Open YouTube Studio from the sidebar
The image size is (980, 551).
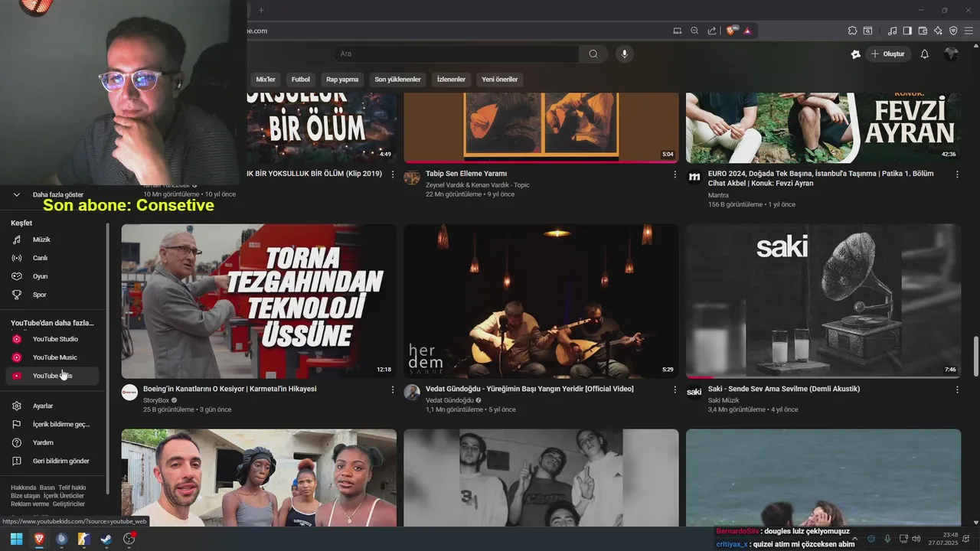52,339
